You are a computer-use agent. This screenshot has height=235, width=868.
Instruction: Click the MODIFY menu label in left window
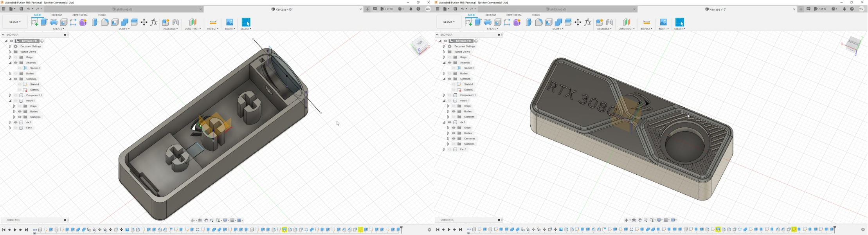(124, 29)
